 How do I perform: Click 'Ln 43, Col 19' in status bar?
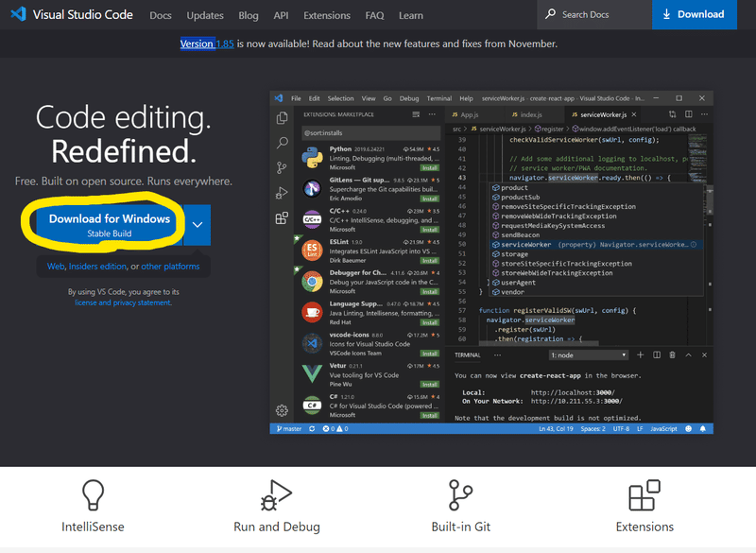pyautogui.click(x=556, y=428)
